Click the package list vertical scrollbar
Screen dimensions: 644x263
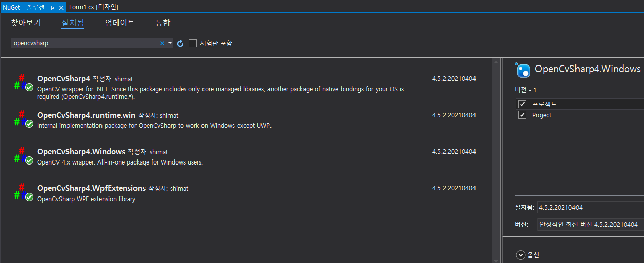(496, 160)
